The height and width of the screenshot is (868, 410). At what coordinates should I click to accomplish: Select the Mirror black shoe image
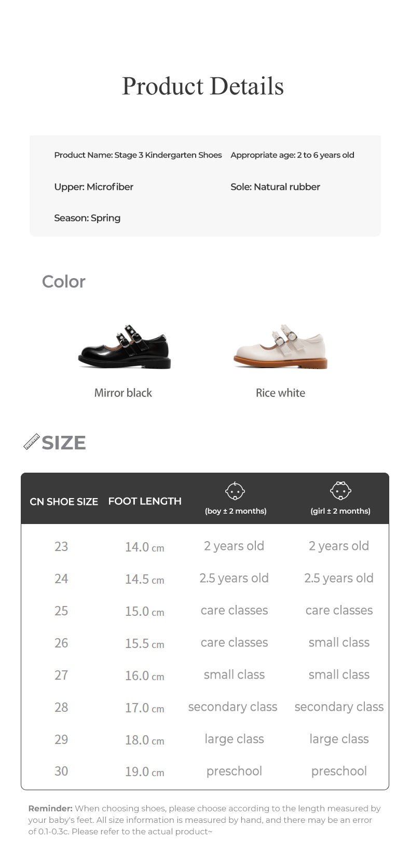125,348
